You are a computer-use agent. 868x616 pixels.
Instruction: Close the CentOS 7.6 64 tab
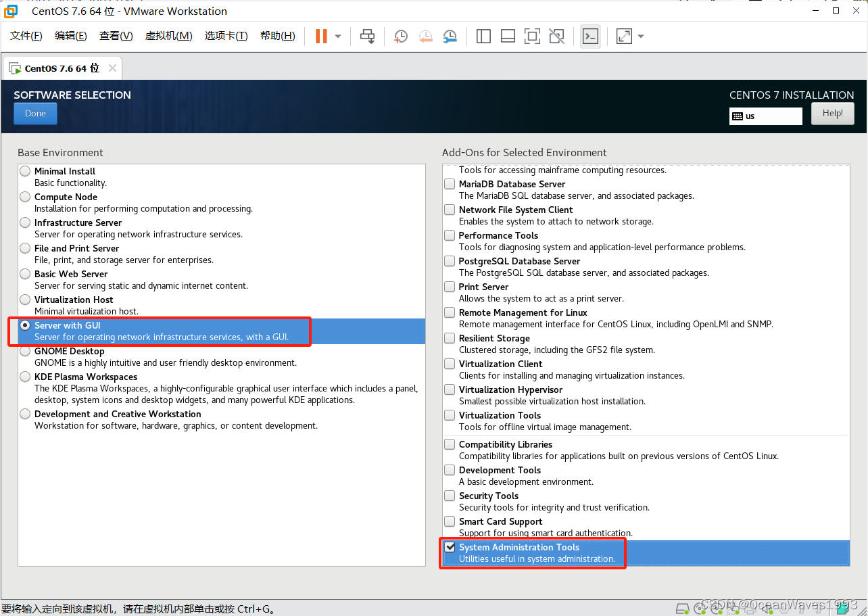112,68
